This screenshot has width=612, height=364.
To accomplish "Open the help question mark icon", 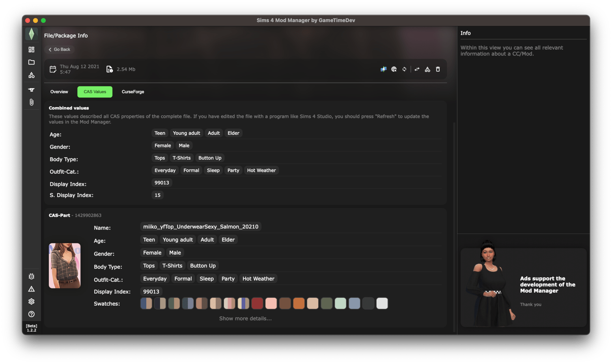I will (x=32, y=314).
